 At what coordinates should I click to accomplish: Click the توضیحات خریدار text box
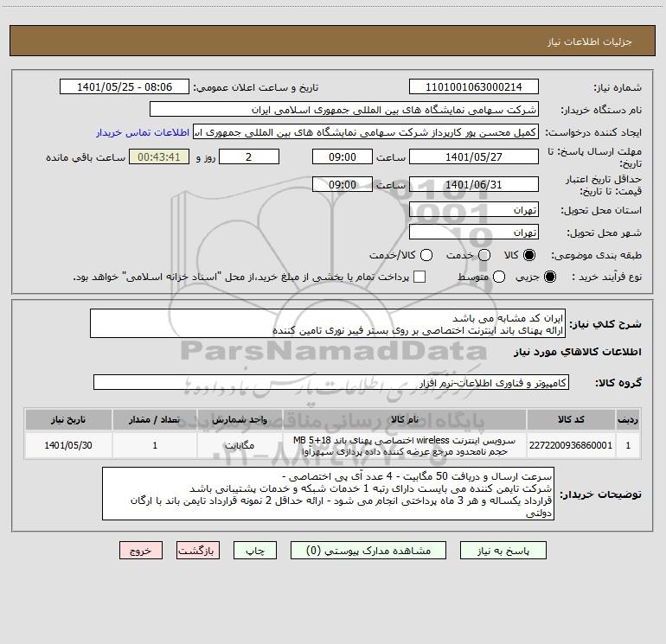point(328,494)
